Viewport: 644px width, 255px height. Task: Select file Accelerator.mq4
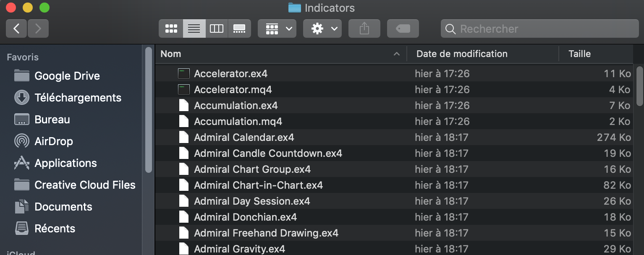click(394, 89)
